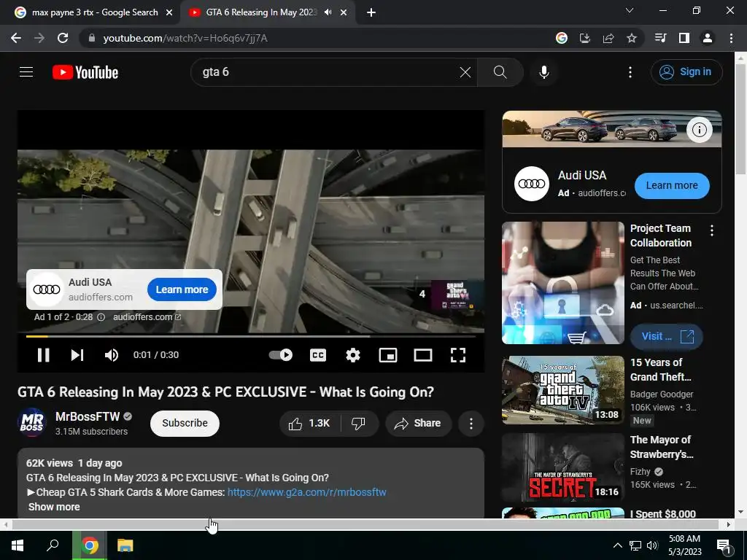
Task: Close the max payne 3 rtx tab
Action: pyautogui.click(x=169, y=13)
